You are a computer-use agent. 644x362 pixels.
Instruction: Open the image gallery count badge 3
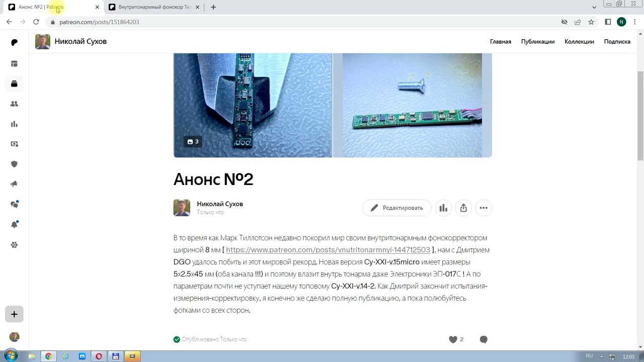tap(193, 141)
